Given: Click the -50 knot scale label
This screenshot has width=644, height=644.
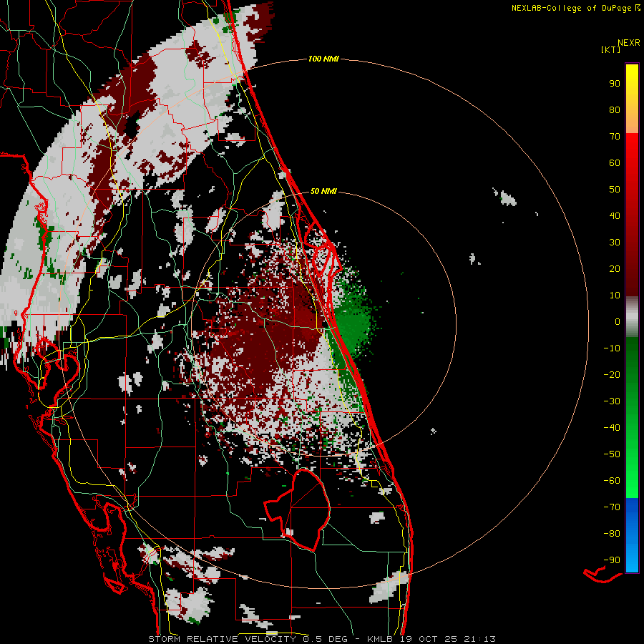Looking at the screenshot, I should coord(612,454).
